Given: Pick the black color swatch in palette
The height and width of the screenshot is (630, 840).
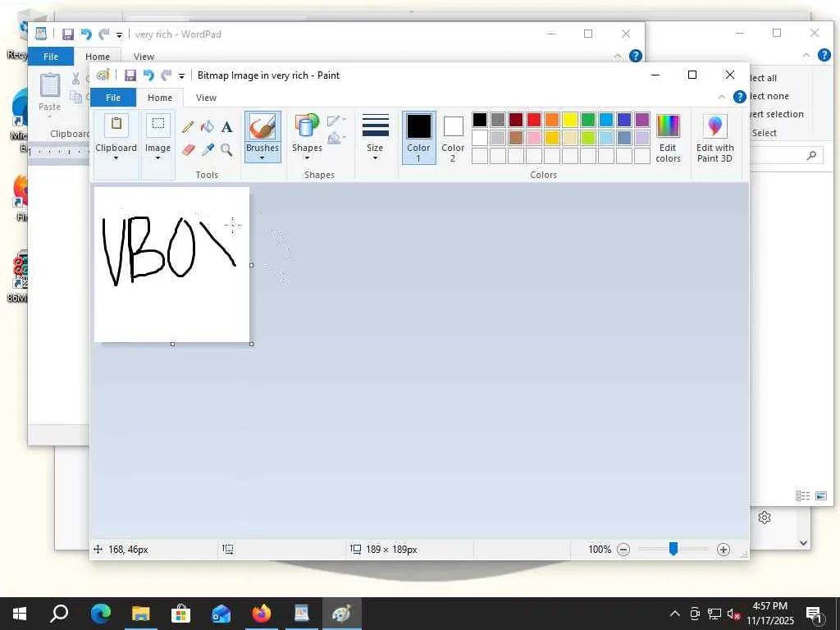Looking at the screenshot, I should pyautogui.click(x=480, y=120).
